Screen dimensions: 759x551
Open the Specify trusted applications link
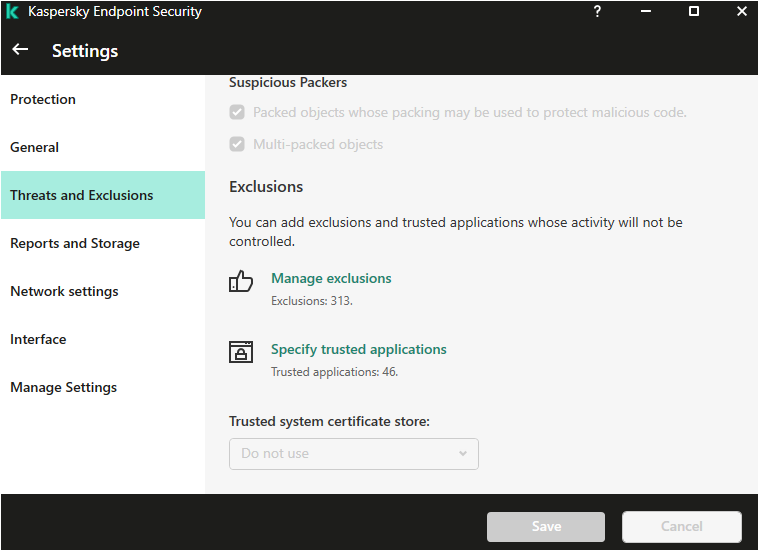pyautogui.click(x=359, y=349)
